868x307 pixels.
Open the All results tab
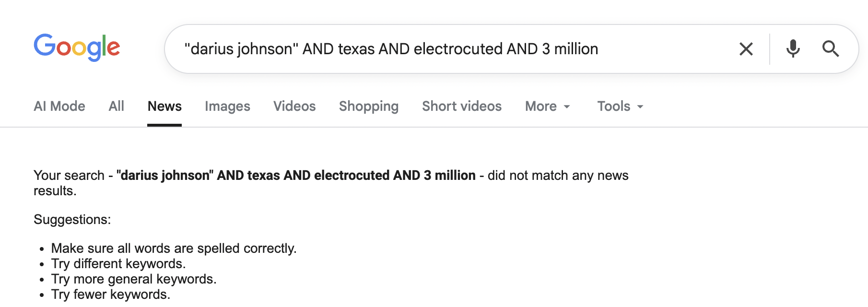tap(116, 106)
